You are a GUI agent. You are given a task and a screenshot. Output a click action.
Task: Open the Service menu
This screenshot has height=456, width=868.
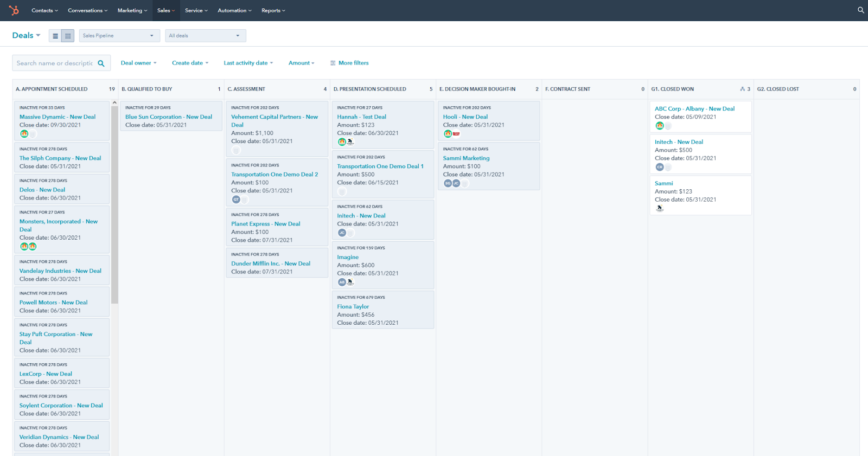pos(196,10)
